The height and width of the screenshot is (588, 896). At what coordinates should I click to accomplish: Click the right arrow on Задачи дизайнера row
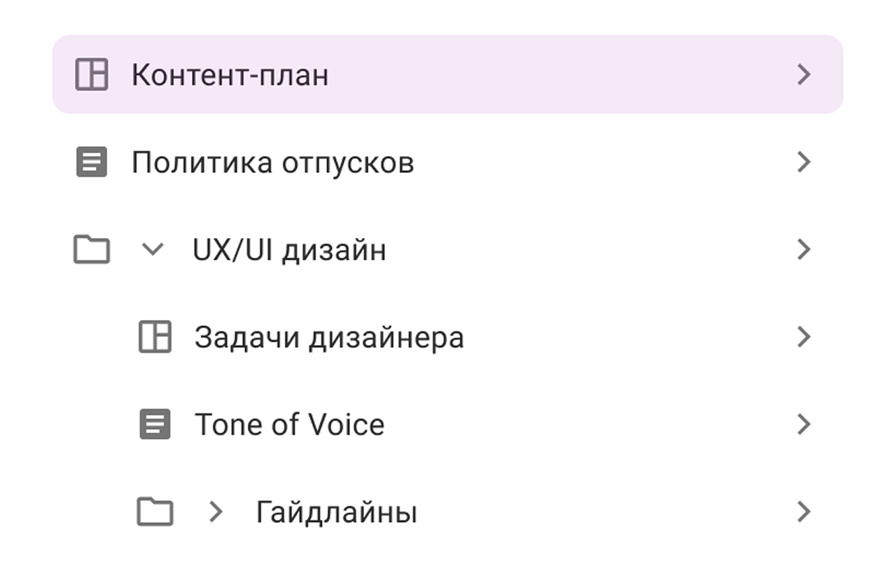pos(804,337)
